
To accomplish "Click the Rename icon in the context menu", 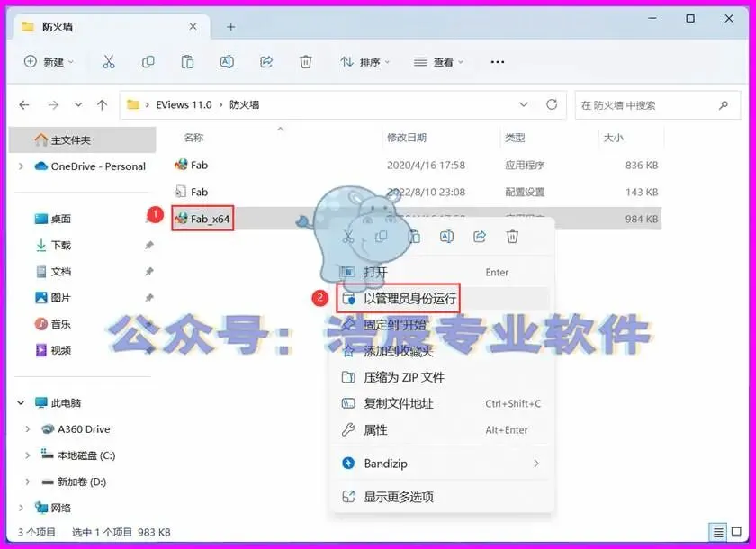I will click(x=446, y=237).
